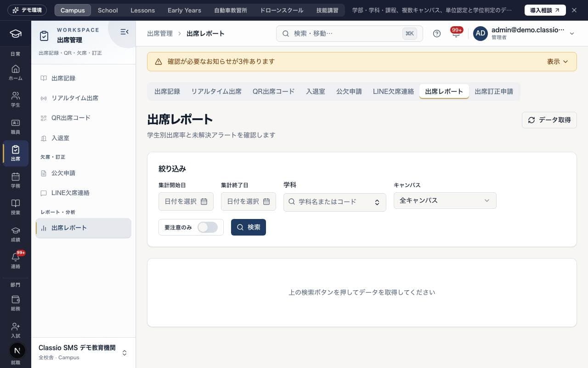Open 出席記録 in sidebar
Viewport: 588px width, 368px height.
pos(84,78)
